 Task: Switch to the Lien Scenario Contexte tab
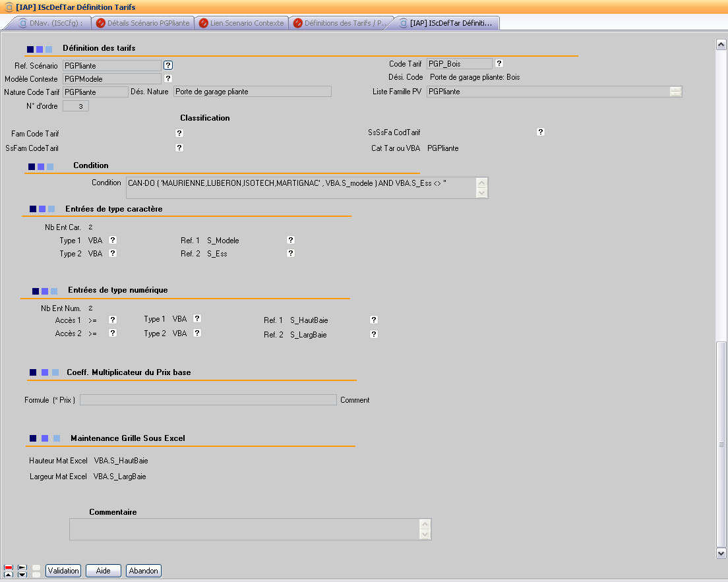point(241,23)
